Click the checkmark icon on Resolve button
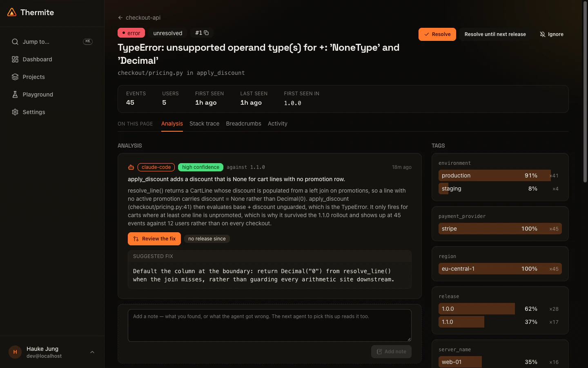This screenshot has width=588, height=368. click(x=427, y=34)
